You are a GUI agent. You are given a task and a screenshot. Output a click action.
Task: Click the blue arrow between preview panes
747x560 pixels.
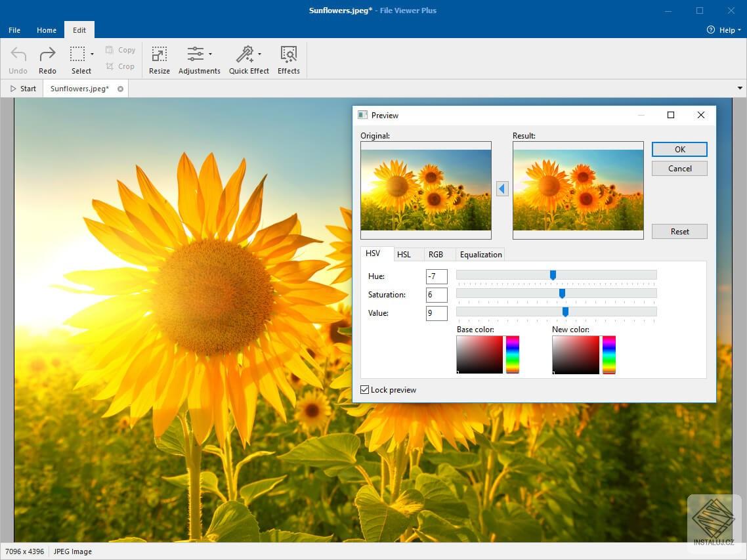[502, 188]
